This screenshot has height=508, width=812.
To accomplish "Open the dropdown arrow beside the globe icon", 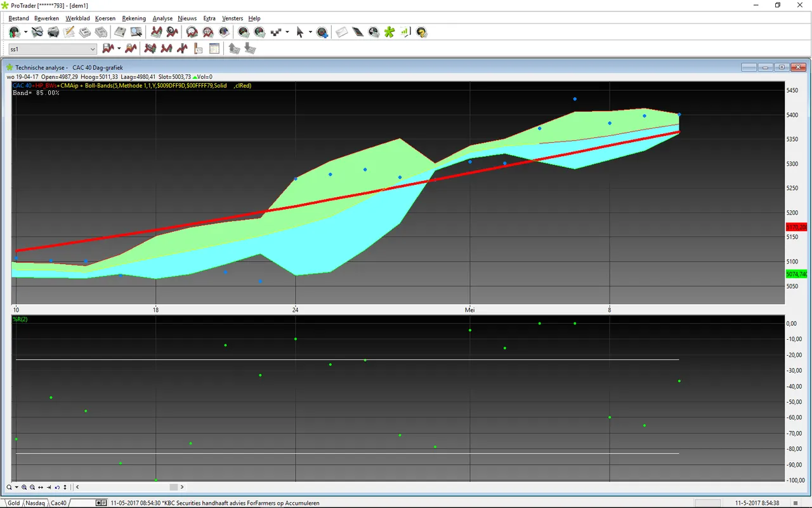I will (25, 32).
